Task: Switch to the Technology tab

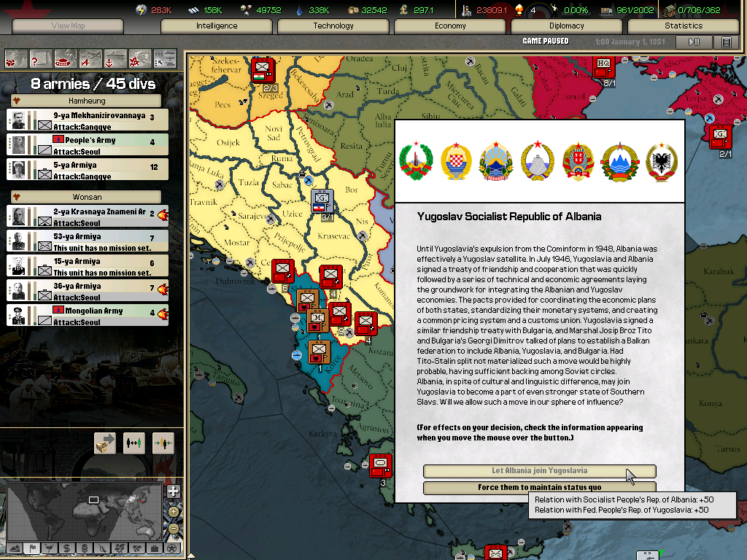Action: 333,26
